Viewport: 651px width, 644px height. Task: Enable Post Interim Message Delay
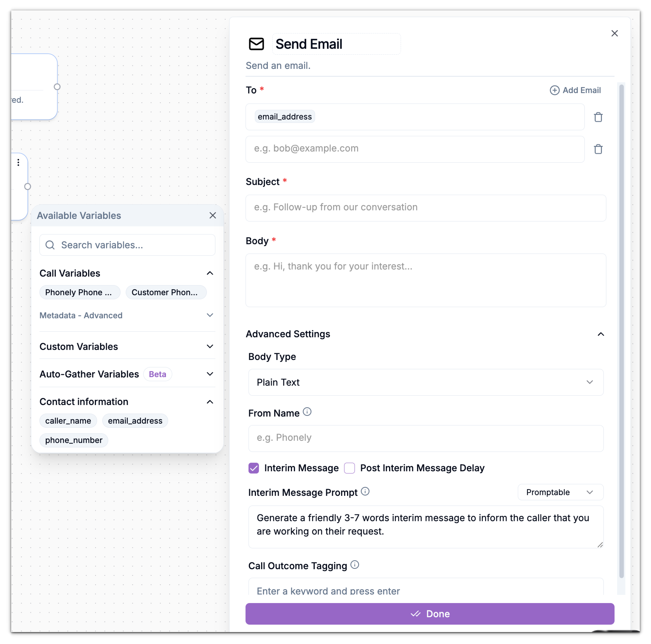(x=349, y=468)
